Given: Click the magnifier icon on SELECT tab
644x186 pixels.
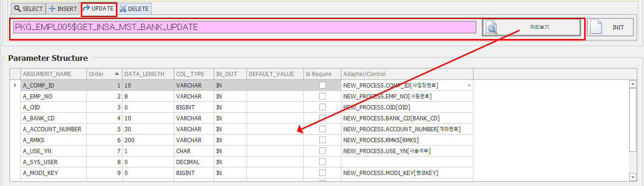Looking at the screenshot, I should click(x=18, y=9).
